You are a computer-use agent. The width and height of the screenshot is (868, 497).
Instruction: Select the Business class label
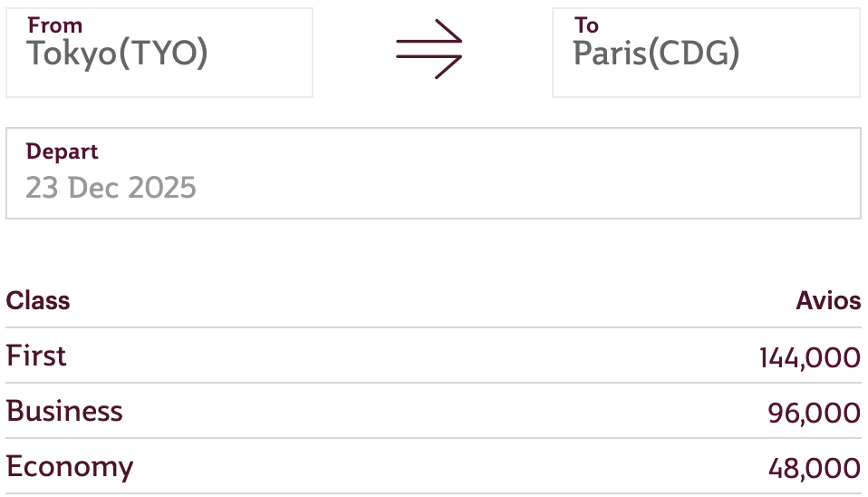64,411
